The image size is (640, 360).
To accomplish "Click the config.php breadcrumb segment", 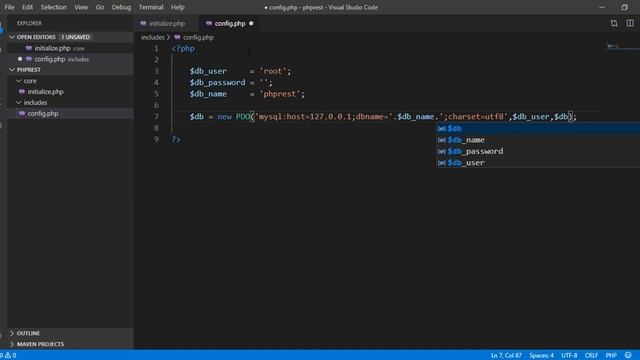I will [x=198, y=37].
